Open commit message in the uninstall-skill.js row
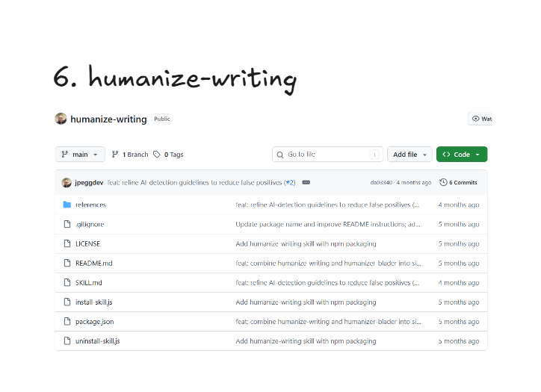This screenshot has height=392, width=541. [x=306, y=341]
